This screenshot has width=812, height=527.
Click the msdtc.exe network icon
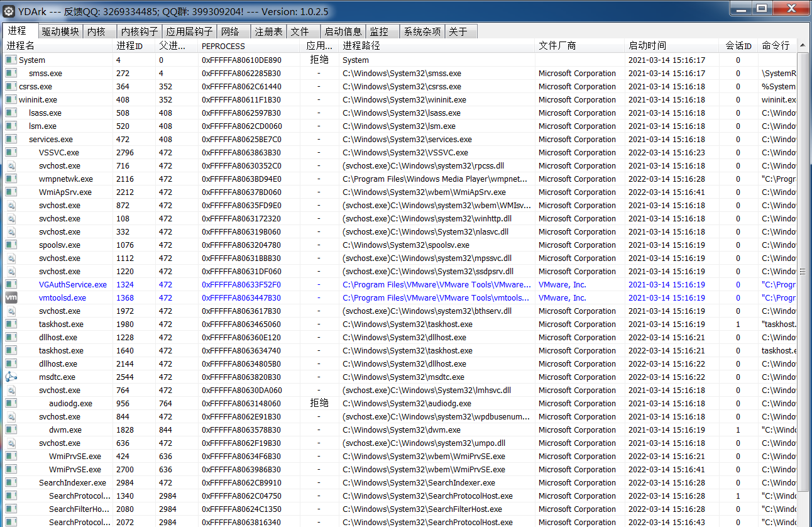tap(11, 377)
